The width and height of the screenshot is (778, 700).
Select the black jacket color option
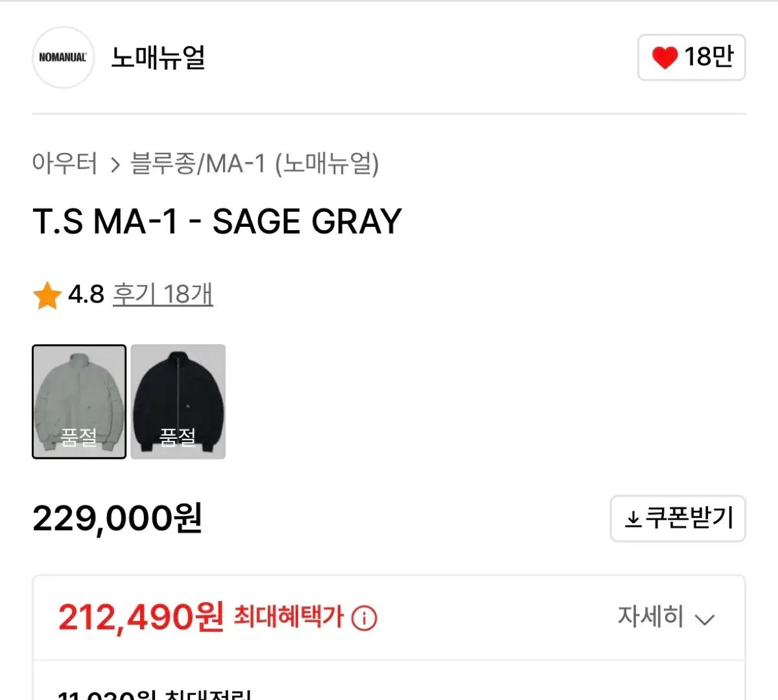coord(178,402)
